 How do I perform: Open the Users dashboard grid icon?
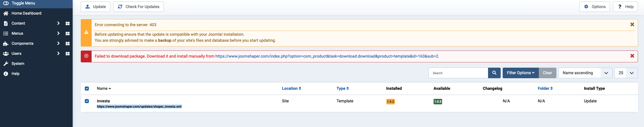click(x=67, y=54)
